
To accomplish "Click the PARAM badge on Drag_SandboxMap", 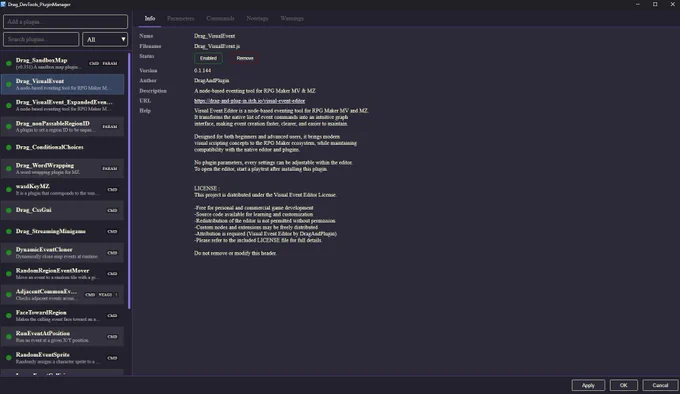I will pyautogui.click(x=110, y=63).
